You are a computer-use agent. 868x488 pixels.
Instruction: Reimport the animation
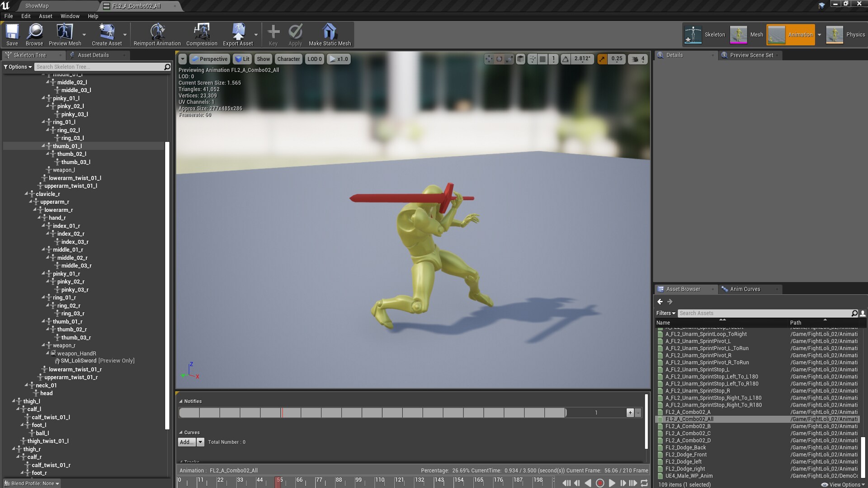click(156, 34)
